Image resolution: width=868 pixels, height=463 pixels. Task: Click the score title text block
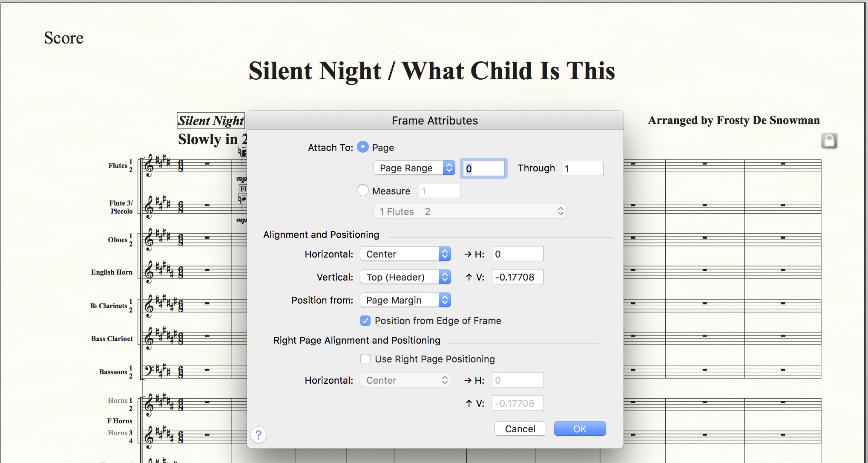coord(431,71)
